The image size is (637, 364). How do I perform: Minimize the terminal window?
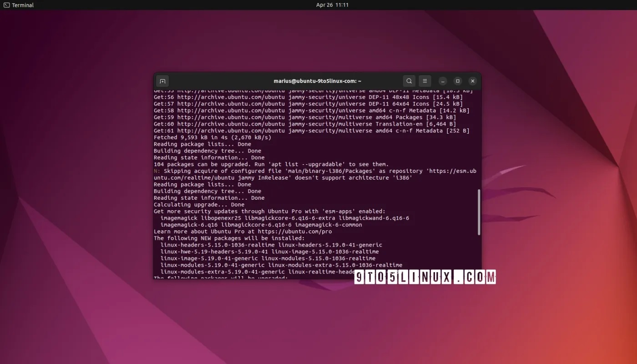click(x=443, y=81)
